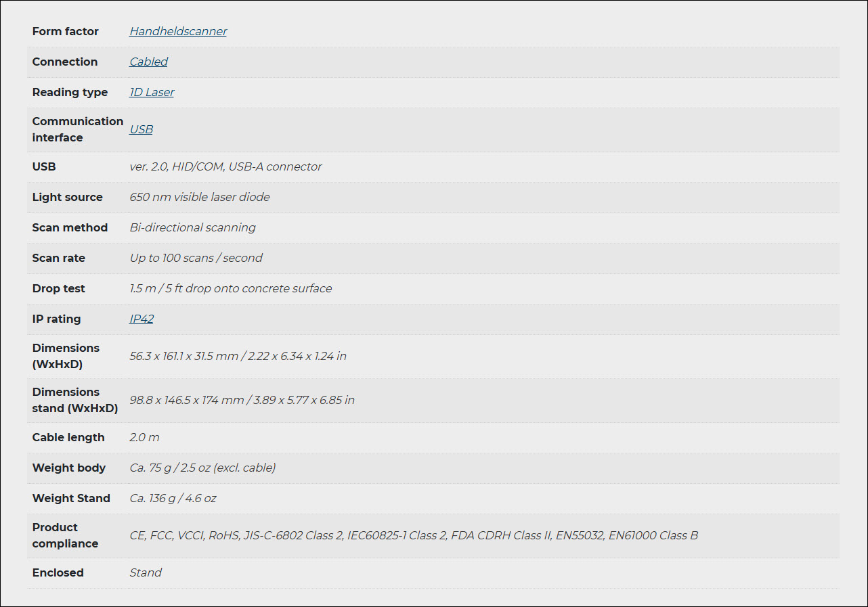Click the USB communication interface link
The height and width of the screenshot is (607, 868).
pos(141,129)
